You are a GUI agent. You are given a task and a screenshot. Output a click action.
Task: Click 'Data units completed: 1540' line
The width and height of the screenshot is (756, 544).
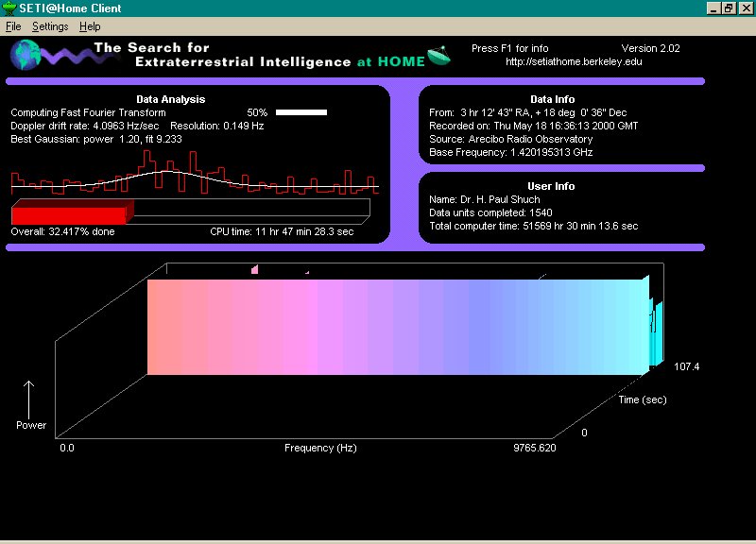point(490,212)
